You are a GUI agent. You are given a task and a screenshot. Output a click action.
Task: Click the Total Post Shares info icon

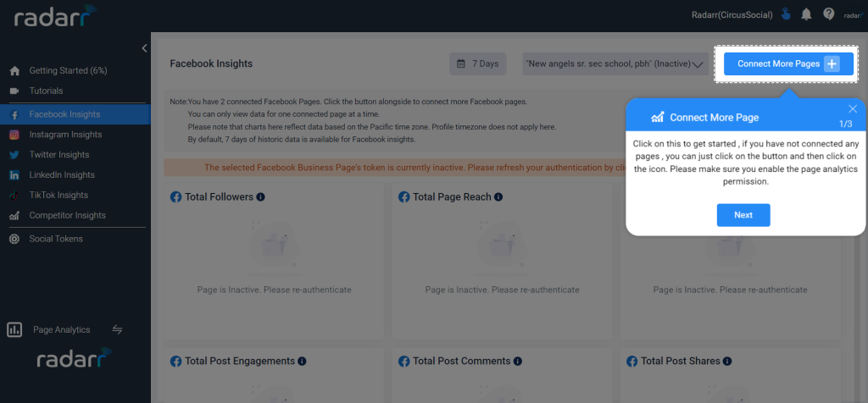pos(727,361)
